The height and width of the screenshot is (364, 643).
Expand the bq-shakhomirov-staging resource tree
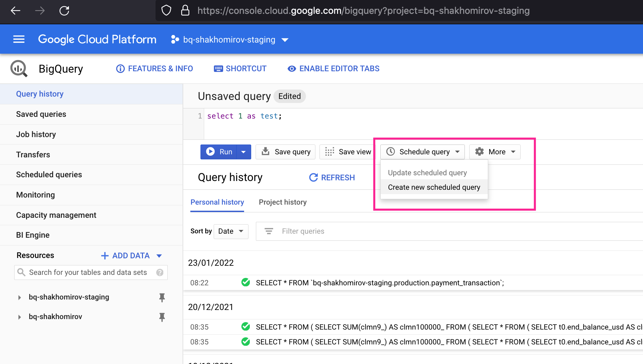[x=19, y=297]
